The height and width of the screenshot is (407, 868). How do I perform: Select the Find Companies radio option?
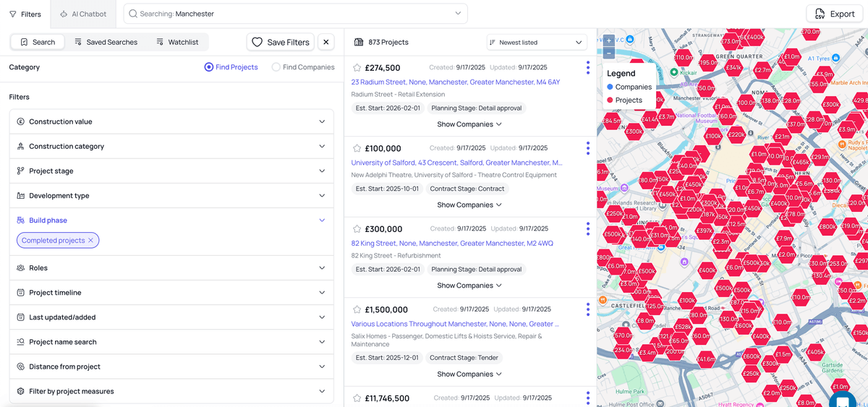[276, 67]
